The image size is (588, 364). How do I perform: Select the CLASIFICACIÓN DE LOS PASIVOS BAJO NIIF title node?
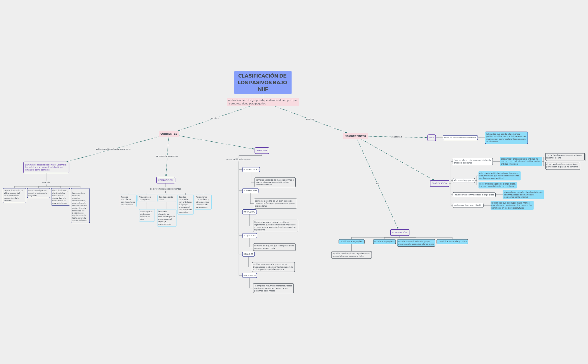click(263, 83)
